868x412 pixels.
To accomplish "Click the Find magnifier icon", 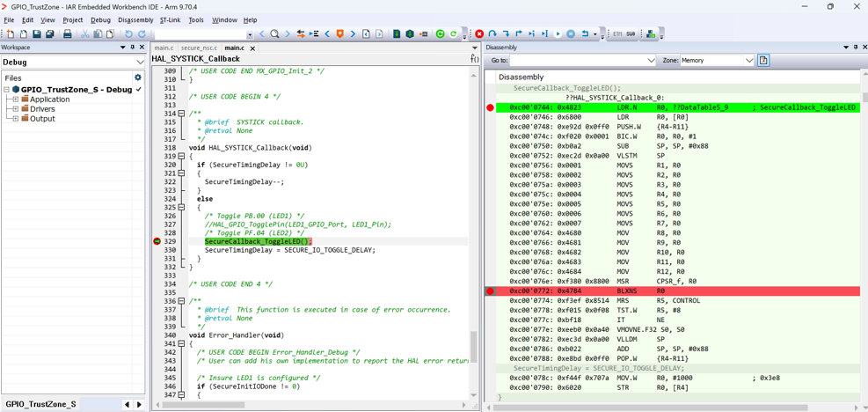I will pyautogui.click(x=274, y=33).
